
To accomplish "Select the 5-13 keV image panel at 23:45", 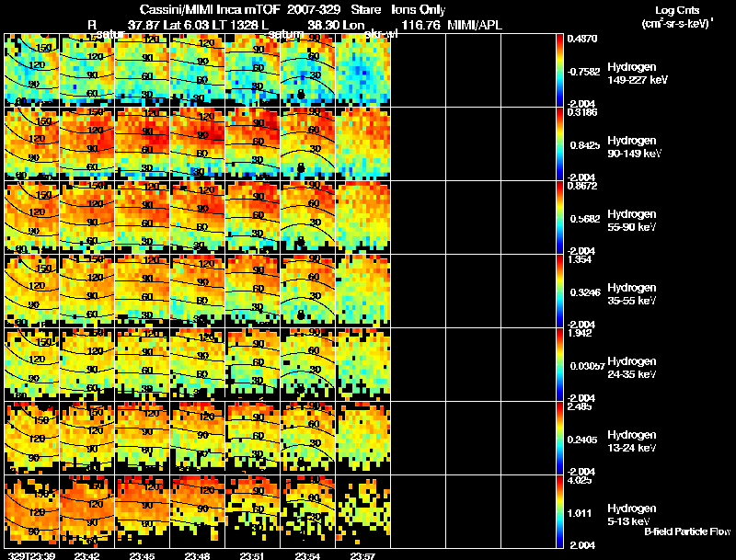I will [143, 512].
